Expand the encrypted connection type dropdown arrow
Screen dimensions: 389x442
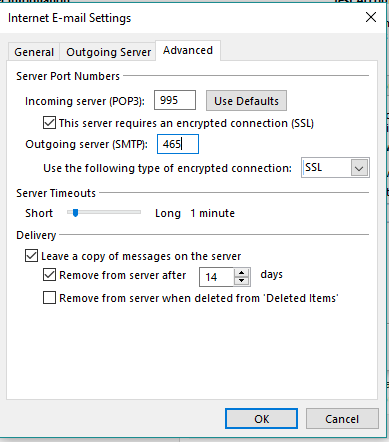(x=359, y=168)
